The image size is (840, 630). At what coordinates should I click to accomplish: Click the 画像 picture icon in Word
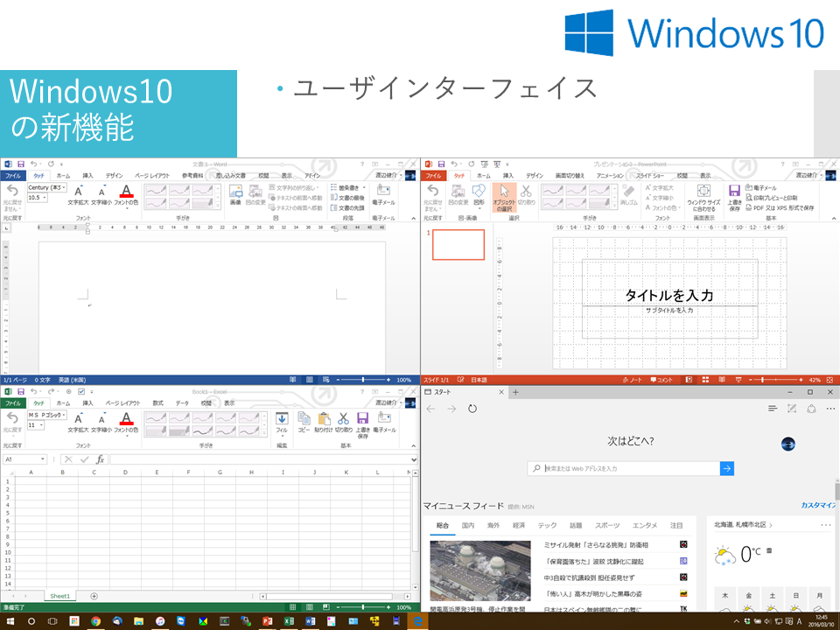pos(235,192)
